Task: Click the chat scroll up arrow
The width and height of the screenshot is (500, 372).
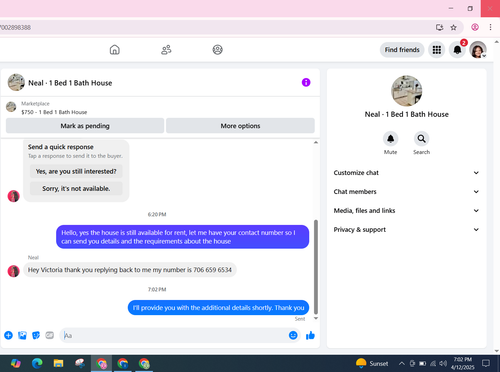Action: pos(316,143)
